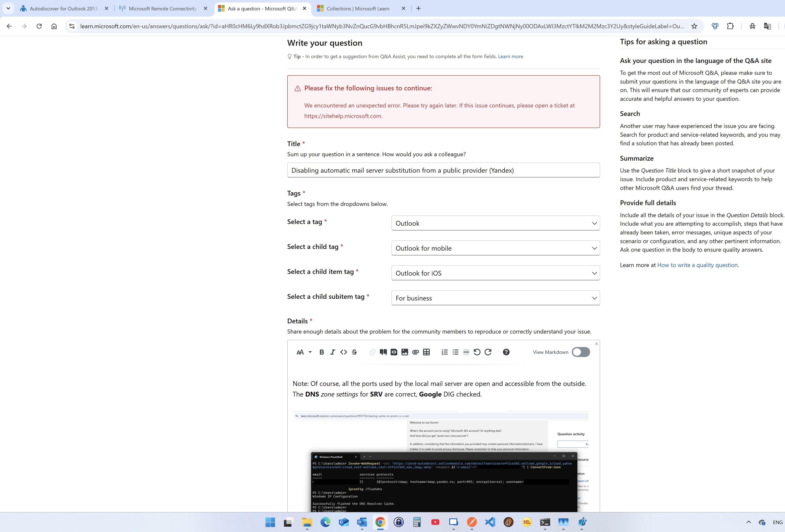785x532 pixels.
Task: Redo the last edit in the editor
Action: click(488, 352)
